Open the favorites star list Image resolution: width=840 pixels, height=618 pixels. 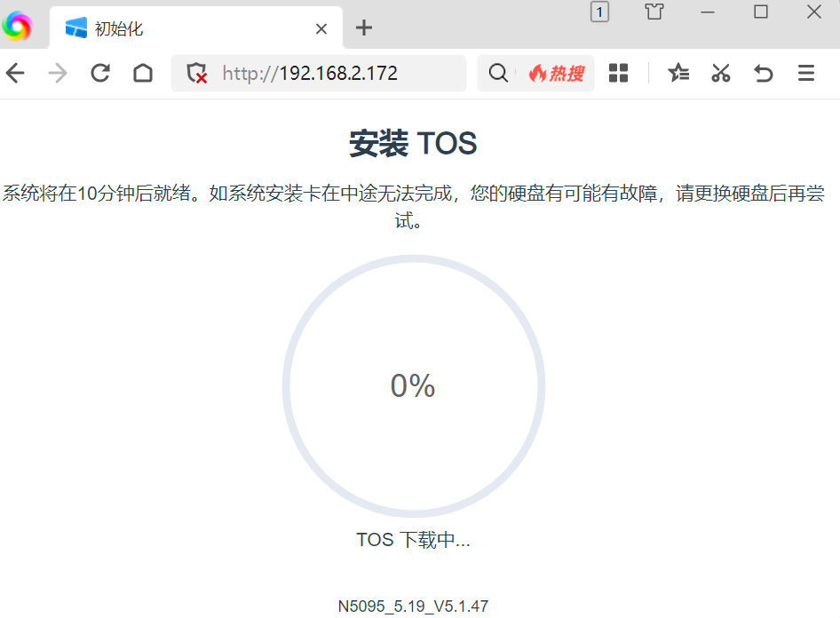[x=678, y=73]
